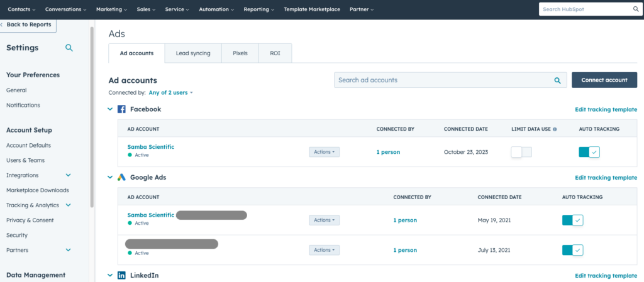Collapse the LinkedIn section chevron
This screenshot has height=282, width=644.
[x=109, y=276]
